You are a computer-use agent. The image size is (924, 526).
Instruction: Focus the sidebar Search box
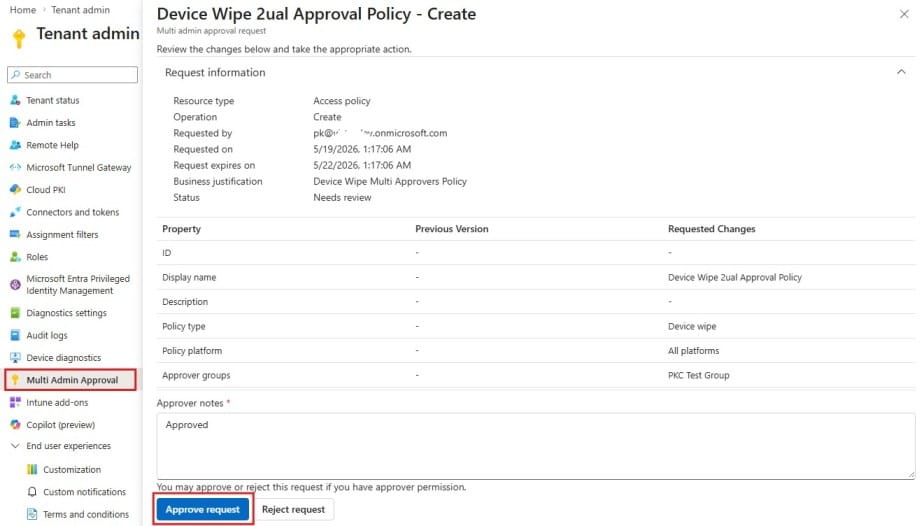pyautogui.click(x=72, y=75)
